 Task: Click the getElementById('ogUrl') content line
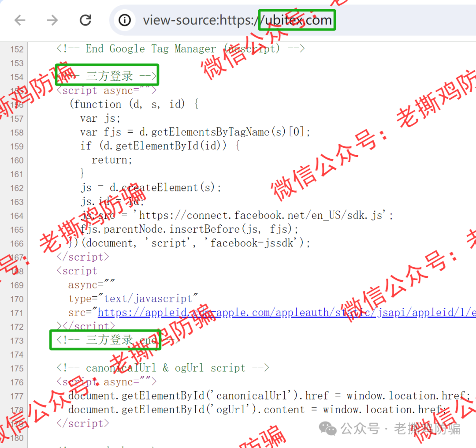tap(257, 410)
